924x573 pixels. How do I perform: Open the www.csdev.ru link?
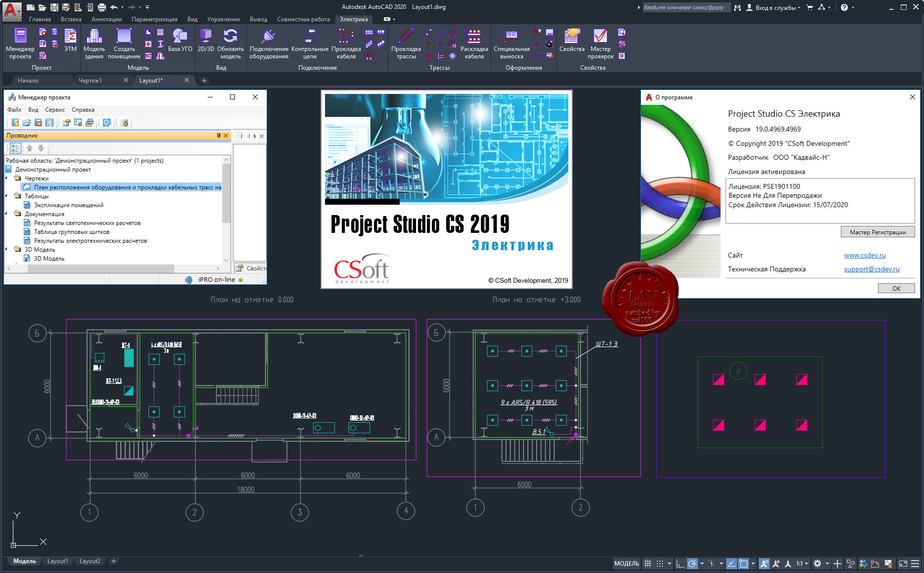[865, 255]
